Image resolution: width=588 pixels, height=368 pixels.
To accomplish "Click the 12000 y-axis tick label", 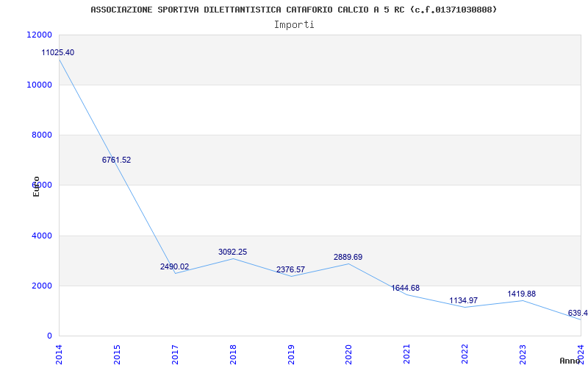I will click(x=39, y=35).
